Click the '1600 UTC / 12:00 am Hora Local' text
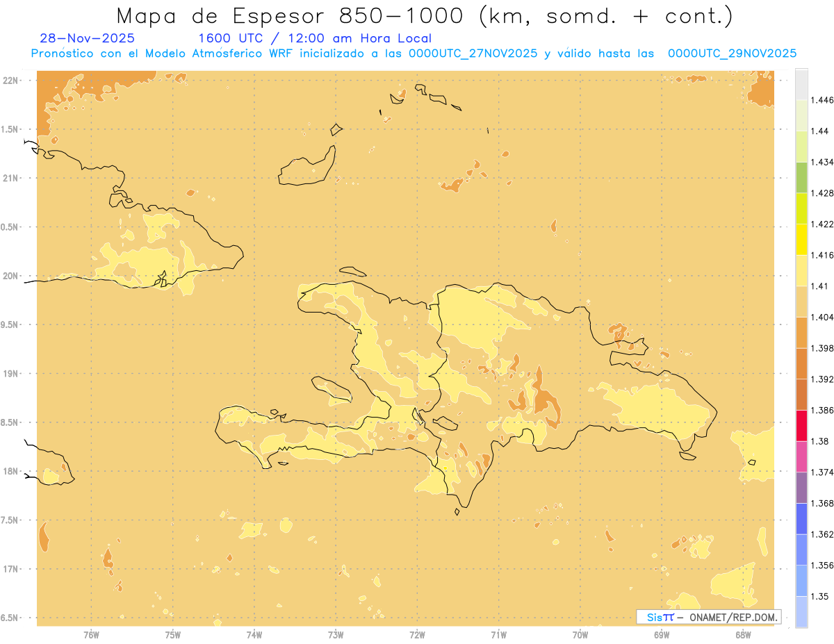 [x=315, y=38]
